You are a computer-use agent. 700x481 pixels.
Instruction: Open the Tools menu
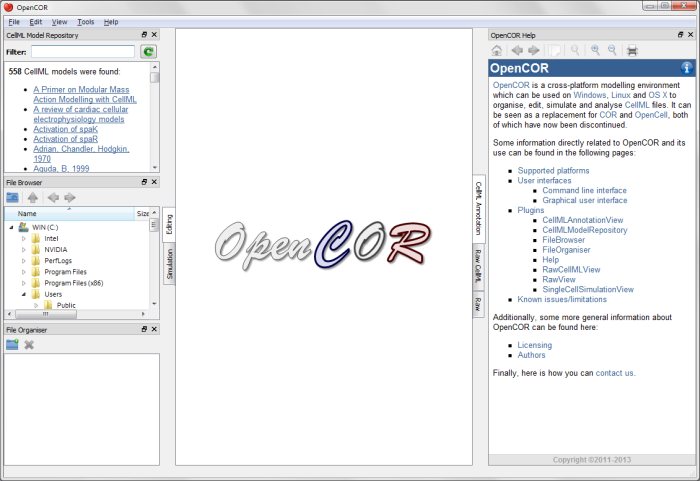click(85, 22)
